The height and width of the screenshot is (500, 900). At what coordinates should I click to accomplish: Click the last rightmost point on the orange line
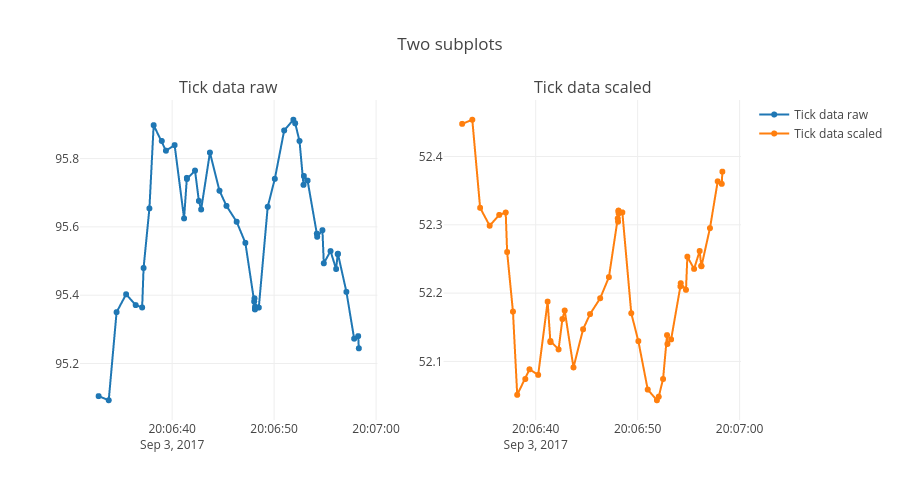[722, 172]
